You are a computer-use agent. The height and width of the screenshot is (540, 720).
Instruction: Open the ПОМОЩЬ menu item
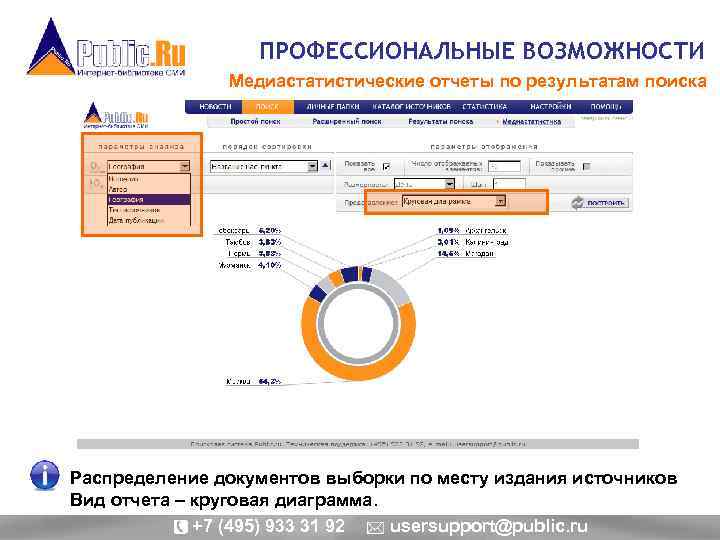tap(606, 107)
